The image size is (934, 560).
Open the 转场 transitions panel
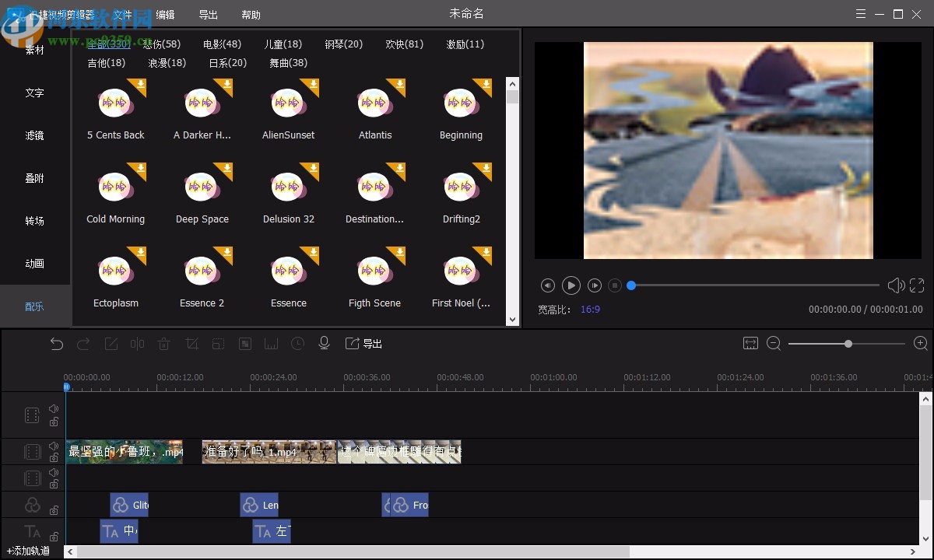coord(33,221)
